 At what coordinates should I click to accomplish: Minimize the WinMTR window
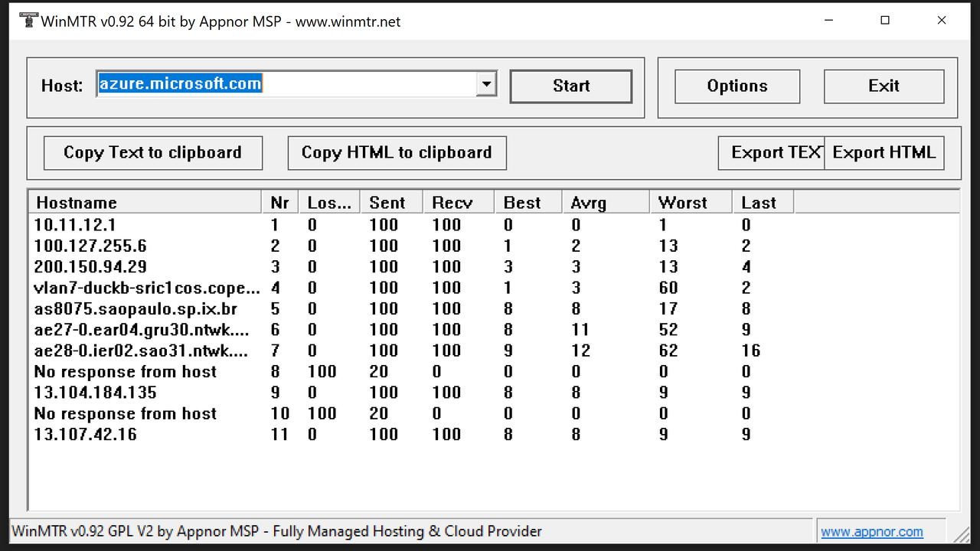pyautogui.click(x=829, y=21)
